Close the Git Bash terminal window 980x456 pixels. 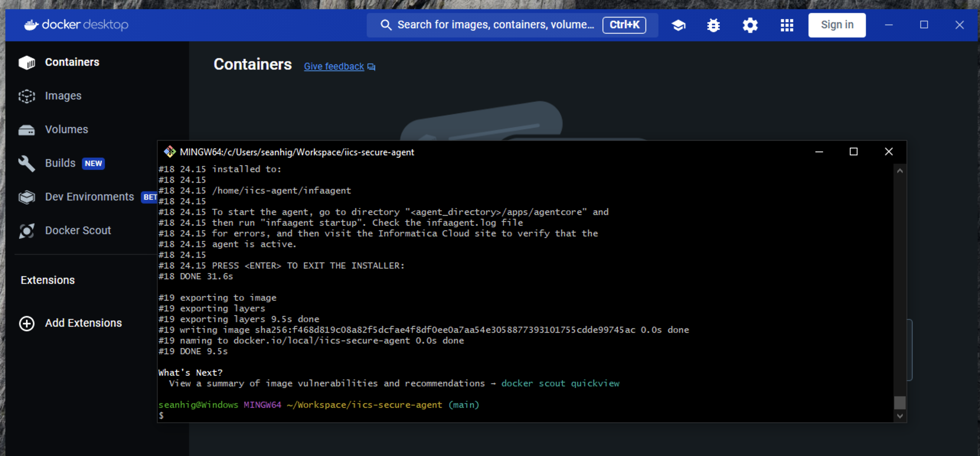tap(889, 152)
